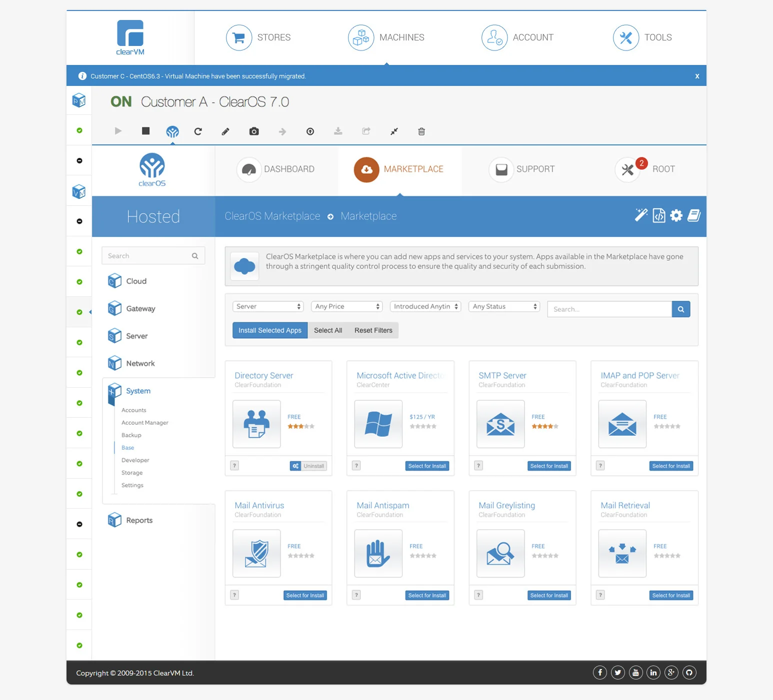Viewport: 773px width, 700px height.
Task: Open the Any Status filter dropdown
Action: tap(504, 306)
